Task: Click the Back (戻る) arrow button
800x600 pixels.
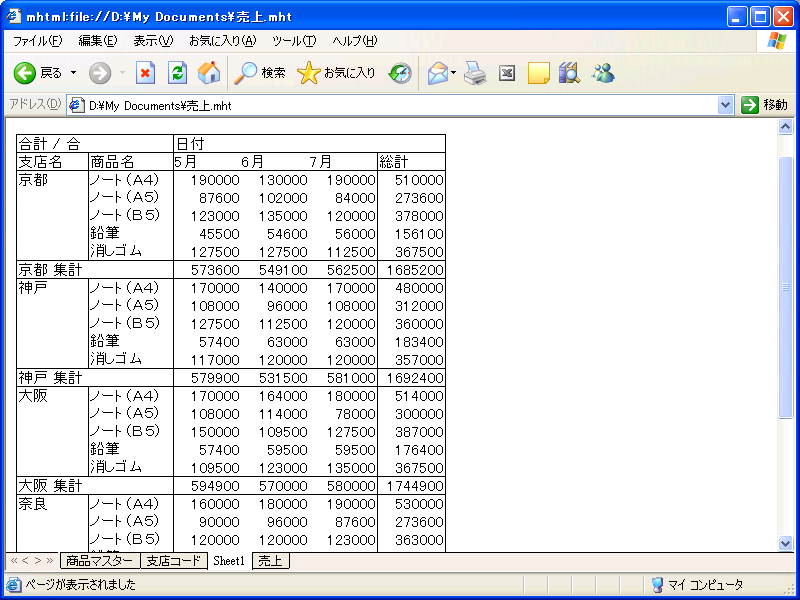Action: pos(26,73)
